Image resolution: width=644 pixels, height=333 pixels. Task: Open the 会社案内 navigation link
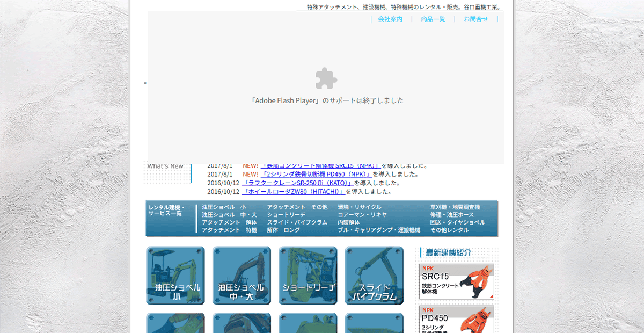(x=390, y=19)
